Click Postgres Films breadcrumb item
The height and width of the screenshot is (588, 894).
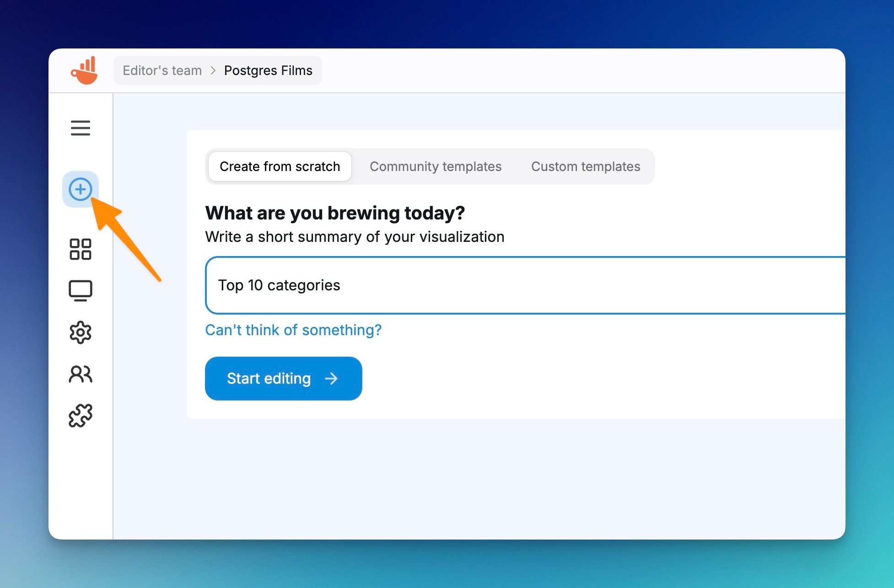tap(268, 70)
